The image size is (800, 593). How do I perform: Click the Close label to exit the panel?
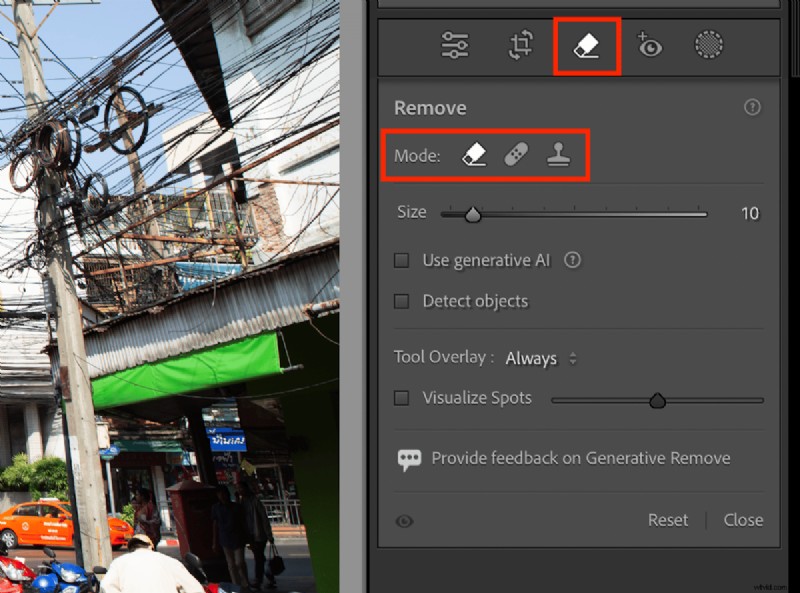[x=742, y=519]
